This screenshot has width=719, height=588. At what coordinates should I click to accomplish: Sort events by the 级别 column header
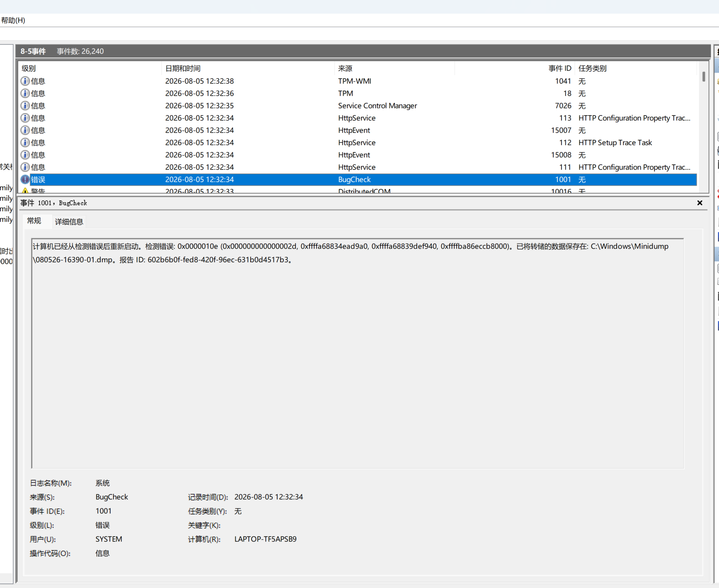[90, 68]
